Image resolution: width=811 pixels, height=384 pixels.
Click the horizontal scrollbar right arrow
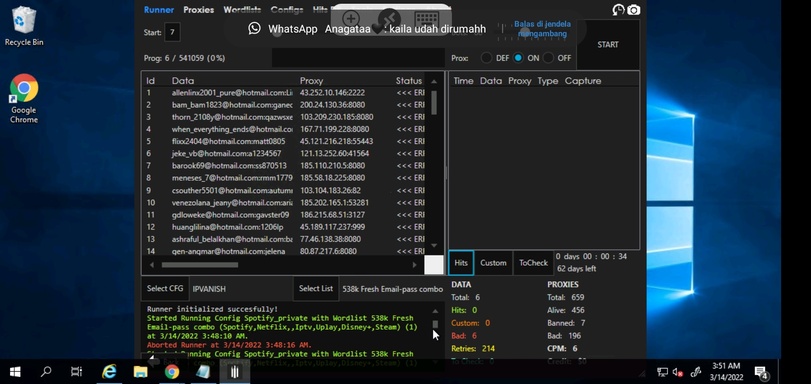click(x=414, y=265)
